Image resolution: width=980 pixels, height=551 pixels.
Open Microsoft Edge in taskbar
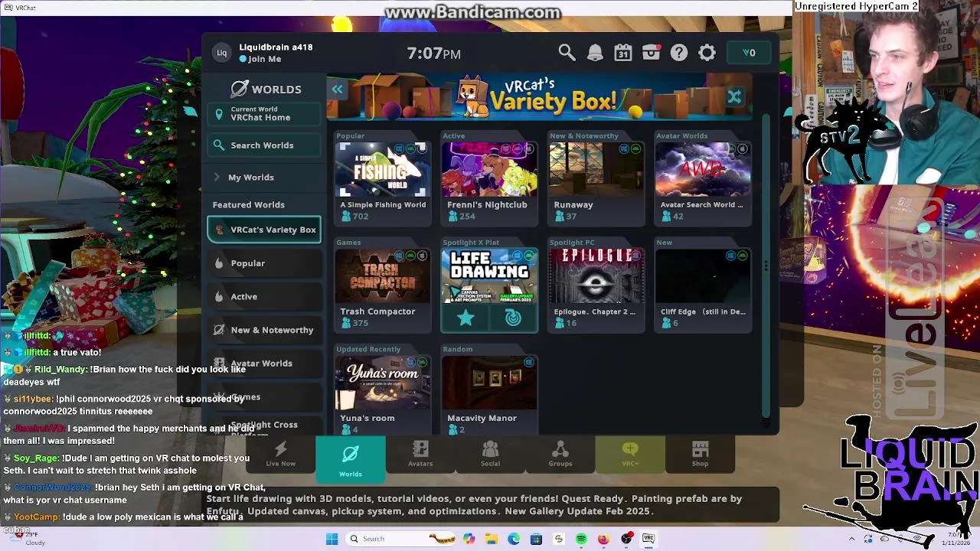pyautogui.click(x=514, y=539)
